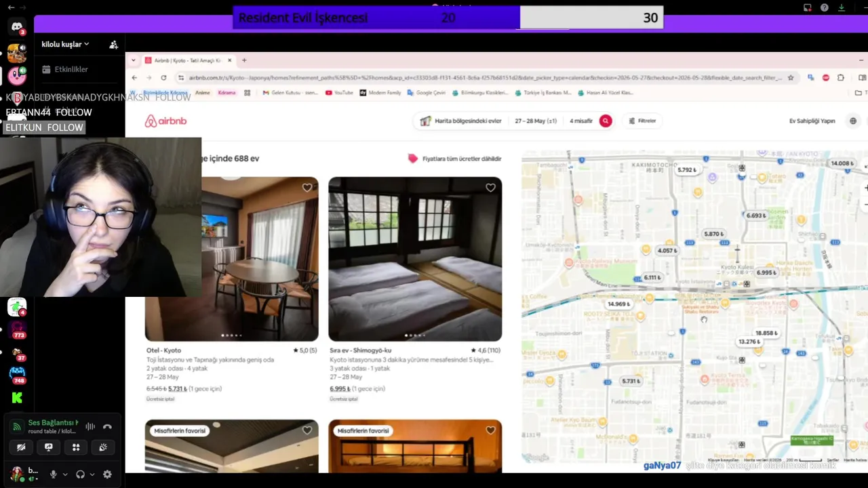Open the Filtreler filter button
The width and height of the screenshot is (868, 488).
642,121
